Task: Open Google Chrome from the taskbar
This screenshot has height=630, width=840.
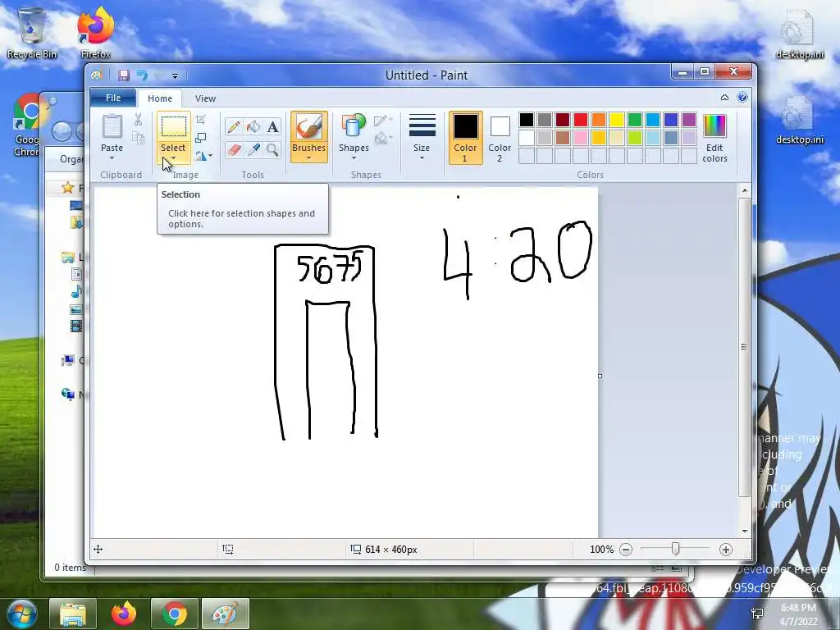Action: tap(175, 614)
